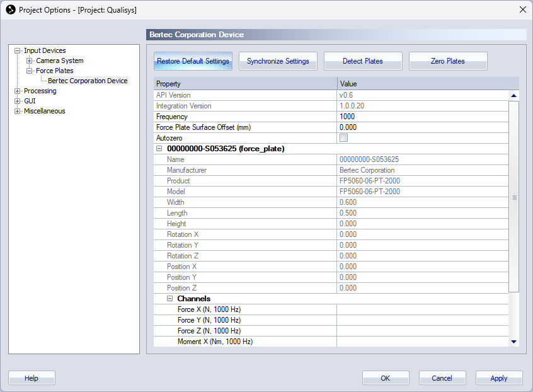Viewport: 533px width, 392px height.
Task: Cancel the dialog
Action: coord(442,378)
